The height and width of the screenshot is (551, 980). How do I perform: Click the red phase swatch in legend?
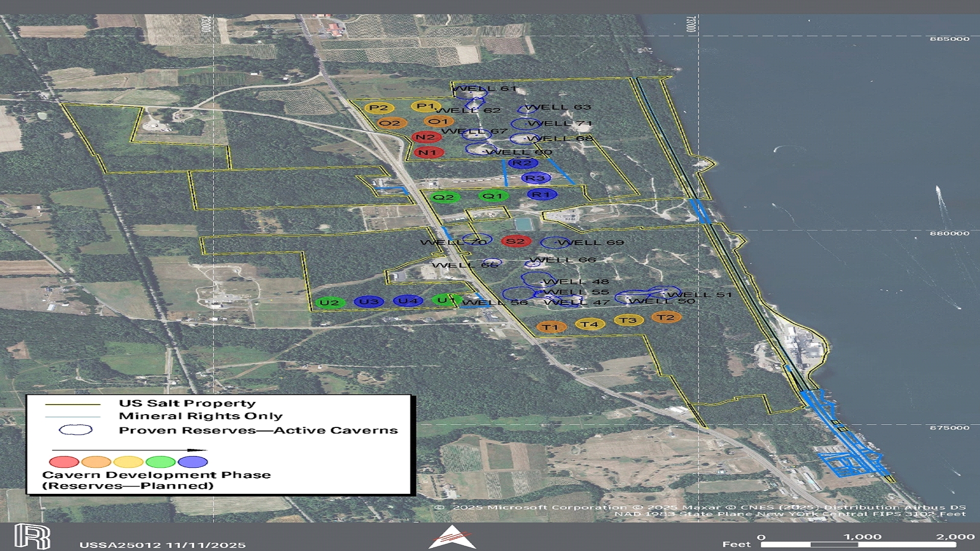[64, 462]
